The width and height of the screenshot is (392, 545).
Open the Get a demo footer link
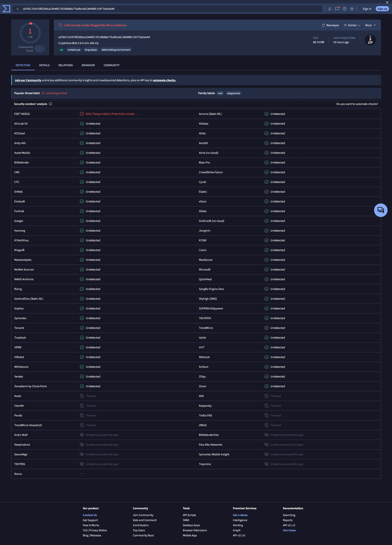coord(240,515)
